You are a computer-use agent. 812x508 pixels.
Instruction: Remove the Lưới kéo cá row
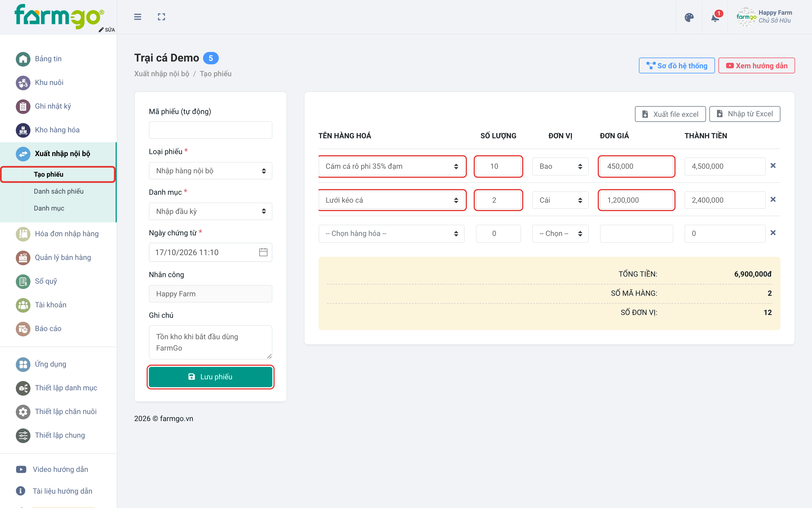(x=773, y=200)
